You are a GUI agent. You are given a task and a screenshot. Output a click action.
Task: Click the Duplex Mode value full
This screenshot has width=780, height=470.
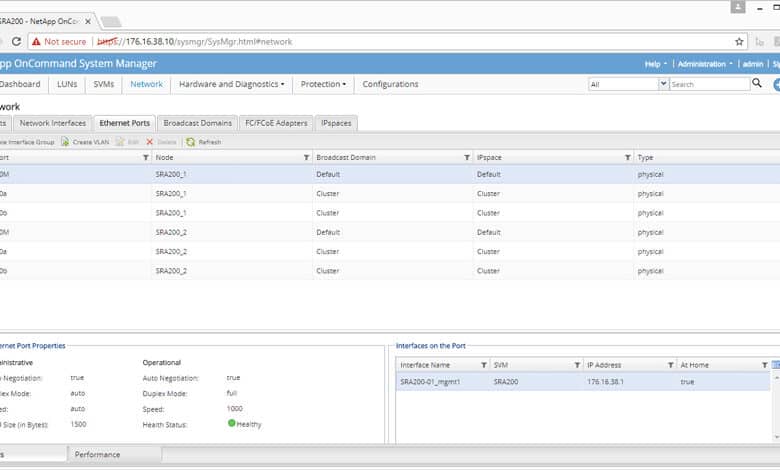click(x=231, y=393)
